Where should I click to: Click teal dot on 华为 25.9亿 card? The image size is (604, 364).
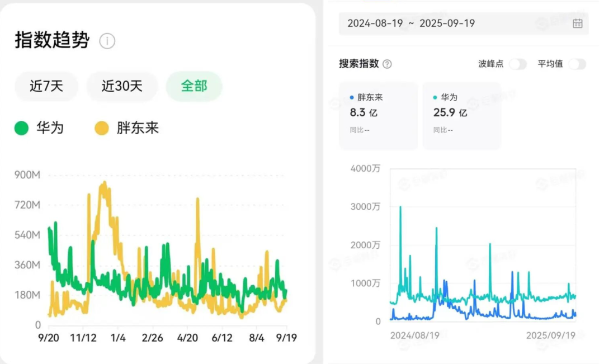[436, 97]
